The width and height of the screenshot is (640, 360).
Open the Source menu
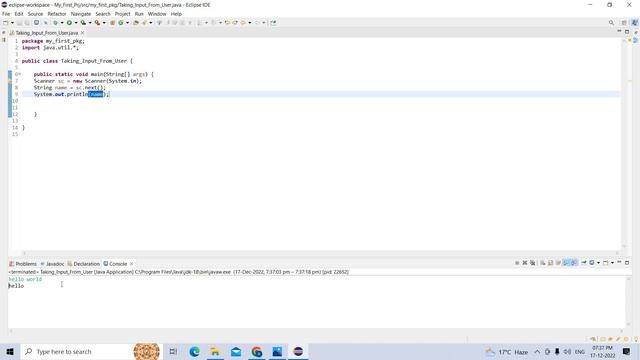(x=35, y=14)
